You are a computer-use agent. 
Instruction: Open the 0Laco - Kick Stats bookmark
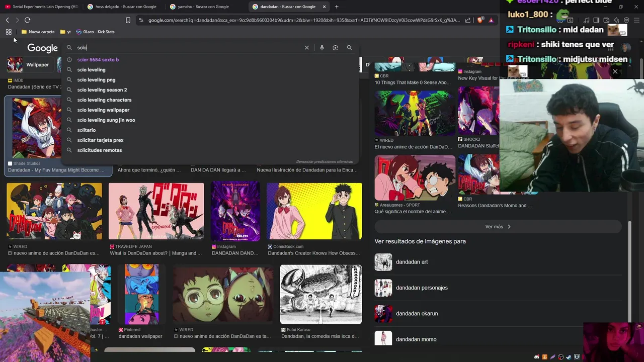click(x=95, y=32)
